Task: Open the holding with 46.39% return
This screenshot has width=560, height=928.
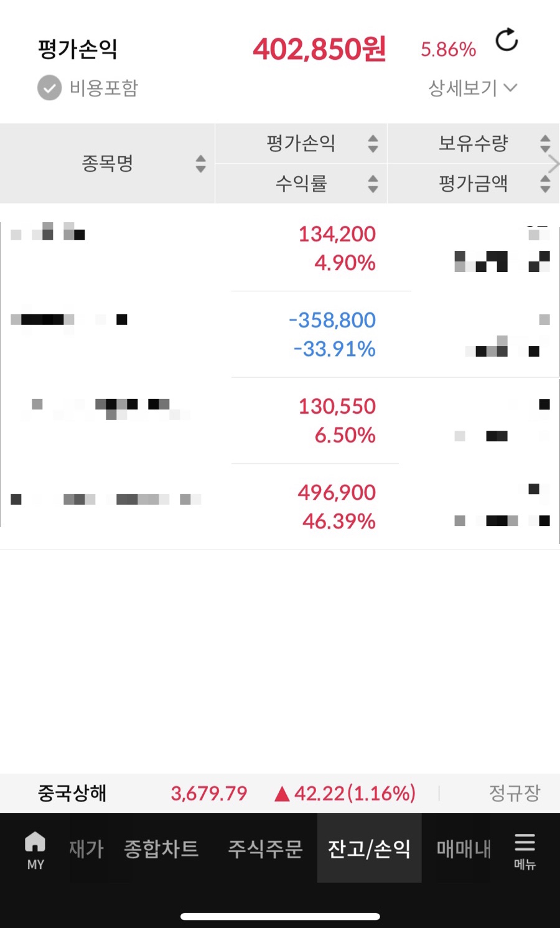Action: coord(280,507)
